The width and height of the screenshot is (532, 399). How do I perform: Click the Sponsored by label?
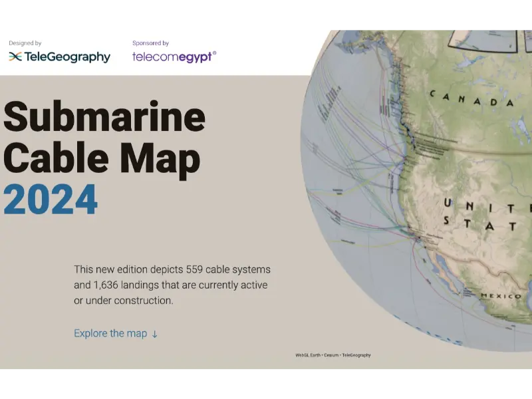(151, 43)
